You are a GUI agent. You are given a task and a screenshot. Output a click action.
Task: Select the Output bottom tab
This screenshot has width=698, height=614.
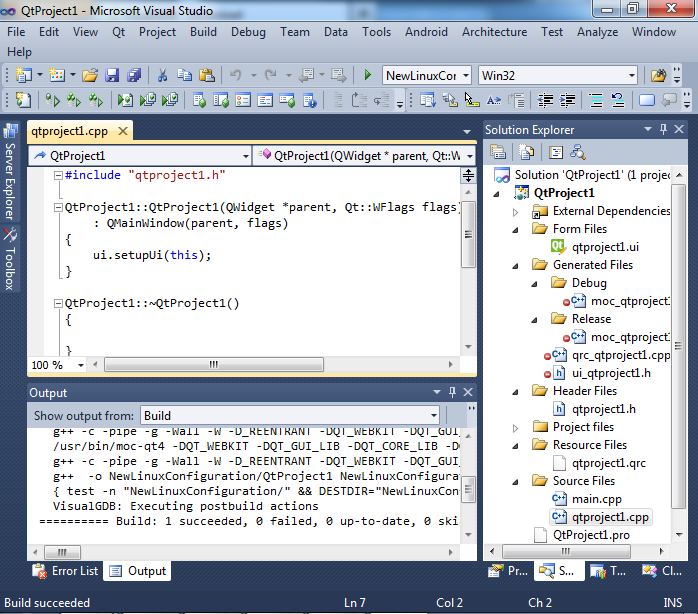[138, 571]
